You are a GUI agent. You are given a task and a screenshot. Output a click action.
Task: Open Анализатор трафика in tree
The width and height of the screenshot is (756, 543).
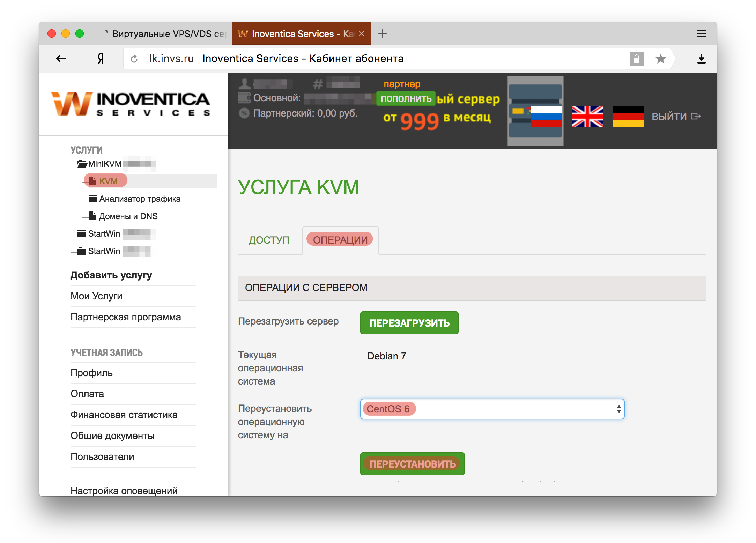[140, 199]
